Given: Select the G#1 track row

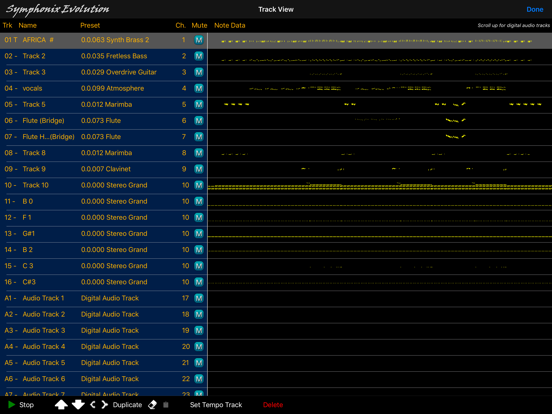Looking at the screenshot, I should (x=104, y=234).
